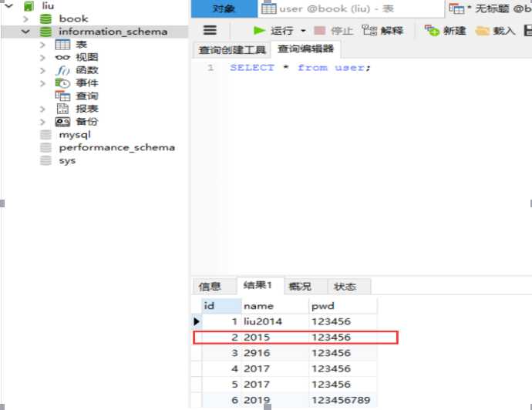Viewport: 532px width, 410px height.
Task: Expand the Backup (备份) tree node
Action: point(43,122)
